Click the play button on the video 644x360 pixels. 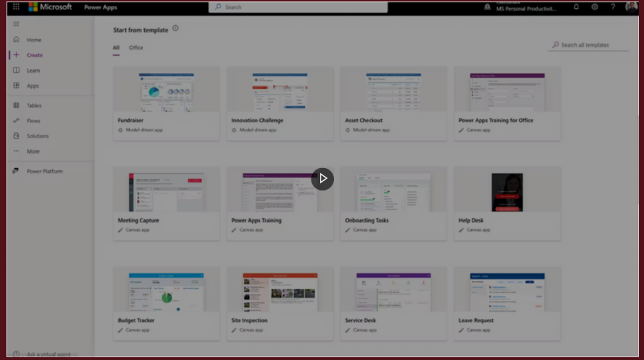[x=323, y=179]
